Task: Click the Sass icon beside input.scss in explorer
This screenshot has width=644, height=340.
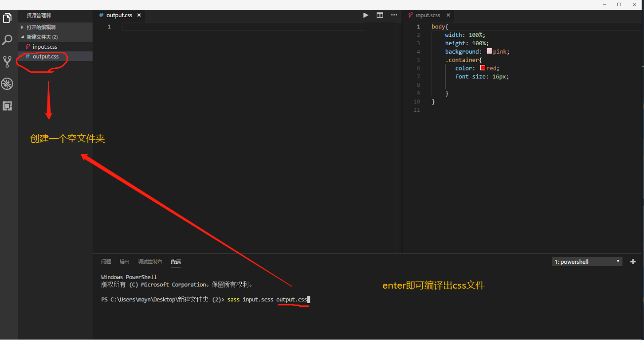Action: click(27, 47)
